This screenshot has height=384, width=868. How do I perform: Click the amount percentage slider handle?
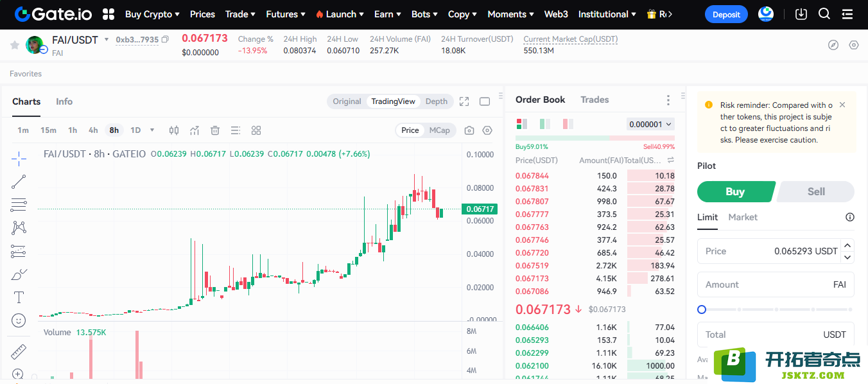tap(702, 310)
